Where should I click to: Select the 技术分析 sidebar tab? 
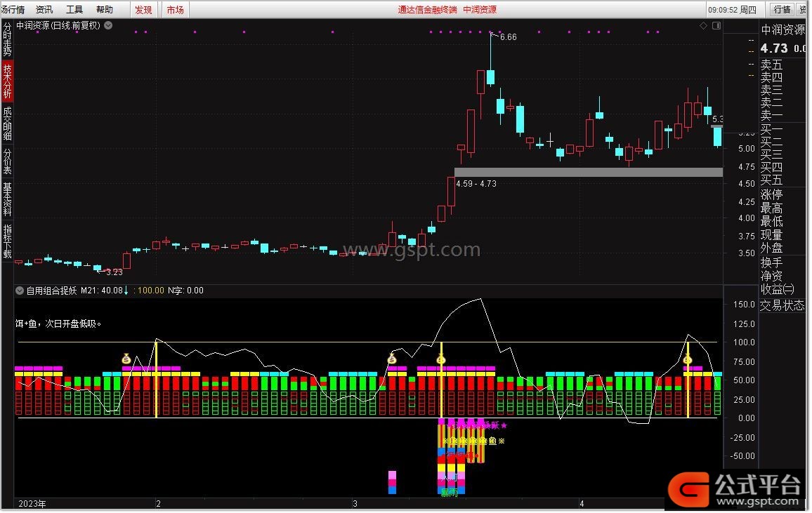[7, 81]
